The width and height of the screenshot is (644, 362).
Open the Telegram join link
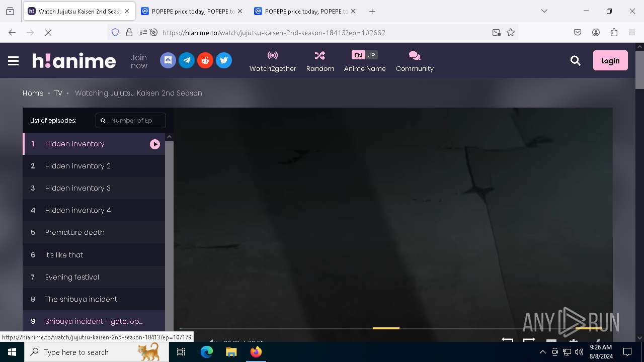[x=187, y=60]
